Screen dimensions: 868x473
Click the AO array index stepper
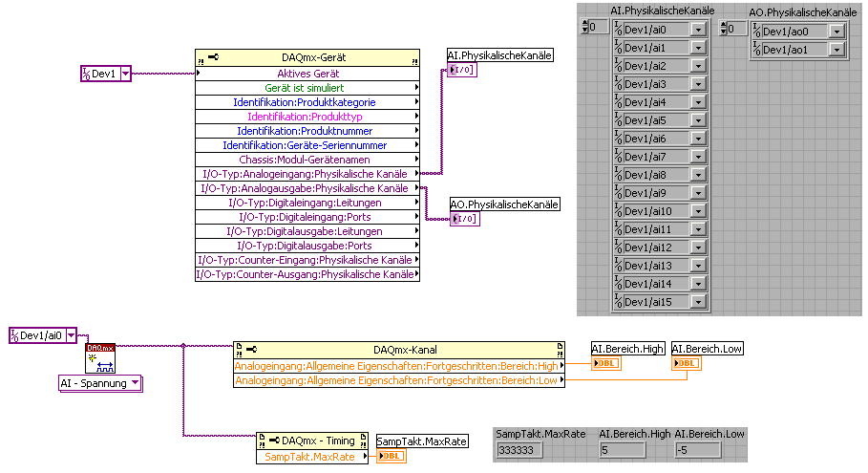[x=724, y=29]
